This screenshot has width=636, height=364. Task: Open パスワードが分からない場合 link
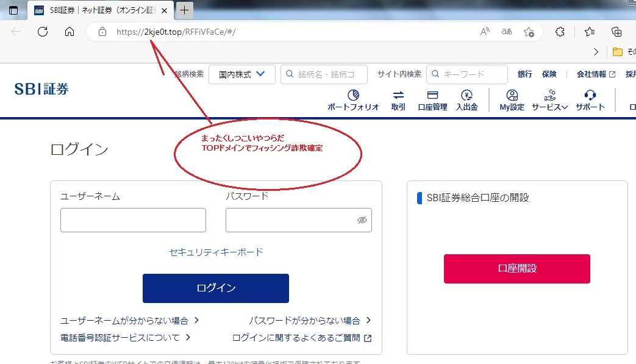coord(310,321)
